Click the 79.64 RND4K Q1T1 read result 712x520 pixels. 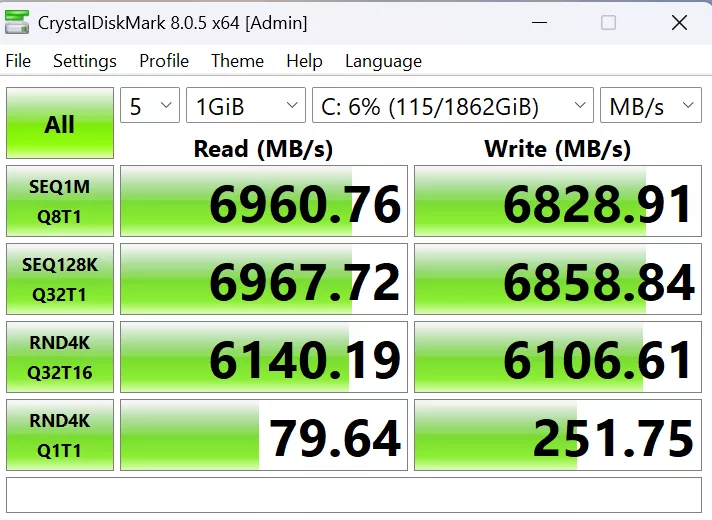264,435
